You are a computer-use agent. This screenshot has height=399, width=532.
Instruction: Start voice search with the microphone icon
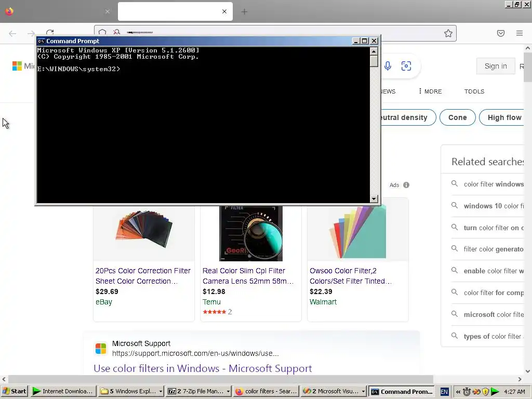(388, 66)
